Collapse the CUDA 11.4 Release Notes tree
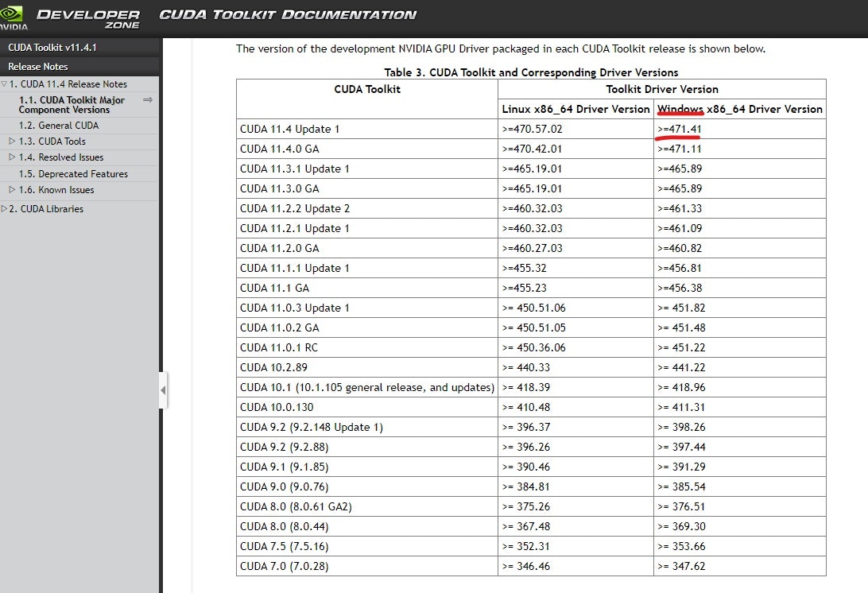This screenshot has height=593, width=868. tap(5, 84)
